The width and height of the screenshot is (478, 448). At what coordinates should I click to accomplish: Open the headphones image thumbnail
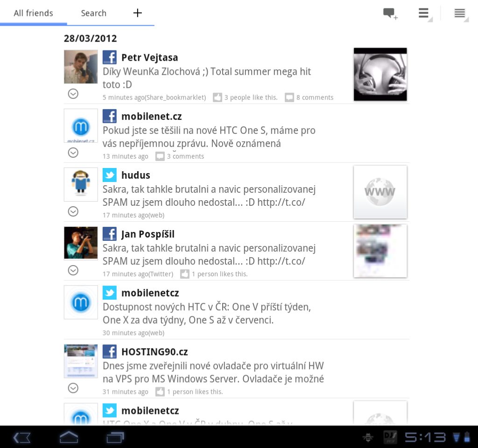380,74
